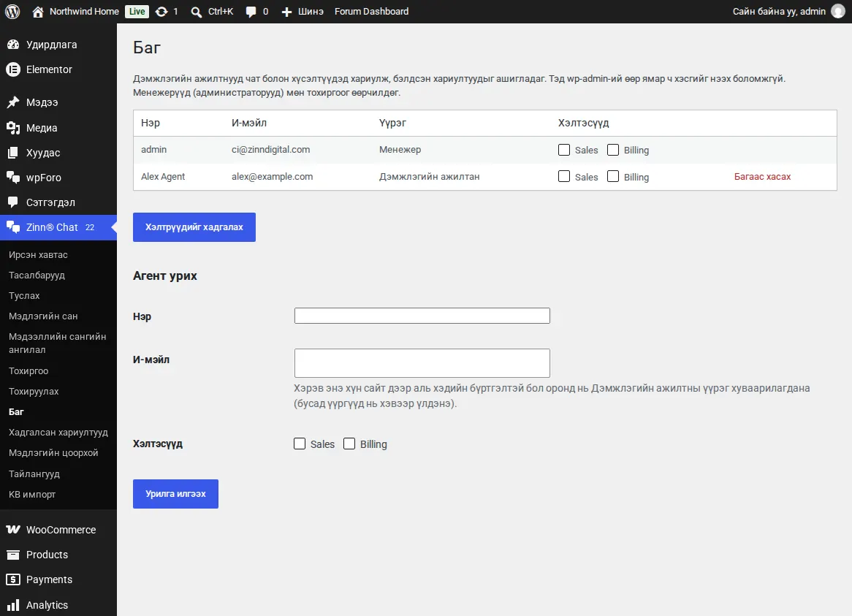This screenshot has width=852, height=616.
Task: Remove Alex Agent with Багаас хасах
Action: pyautogui.click(x=762, y=177)
